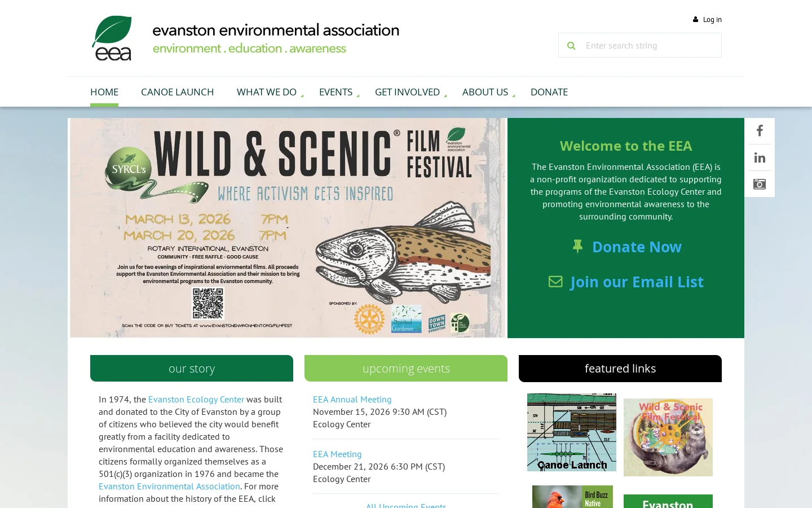The height and width of the screenshot is (508, 812).
Task: Open the green Evanston featured tile
Action: 668,501
